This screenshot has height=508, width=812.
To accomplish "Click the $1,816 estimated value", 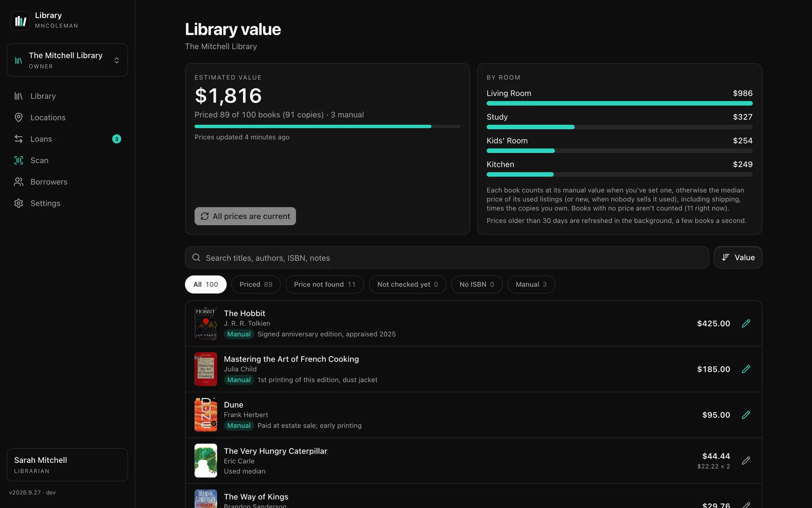I will [228, 95].
